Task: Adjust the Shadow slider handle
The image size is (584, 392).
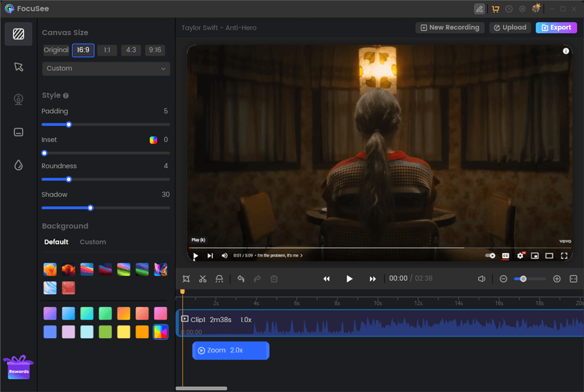Action: [90, 208]
